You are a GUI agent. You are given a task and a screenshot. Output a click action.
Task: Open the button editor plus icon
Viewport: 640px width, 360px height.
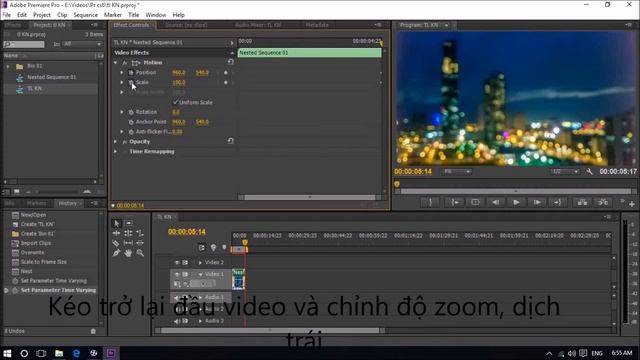[632, 204]
